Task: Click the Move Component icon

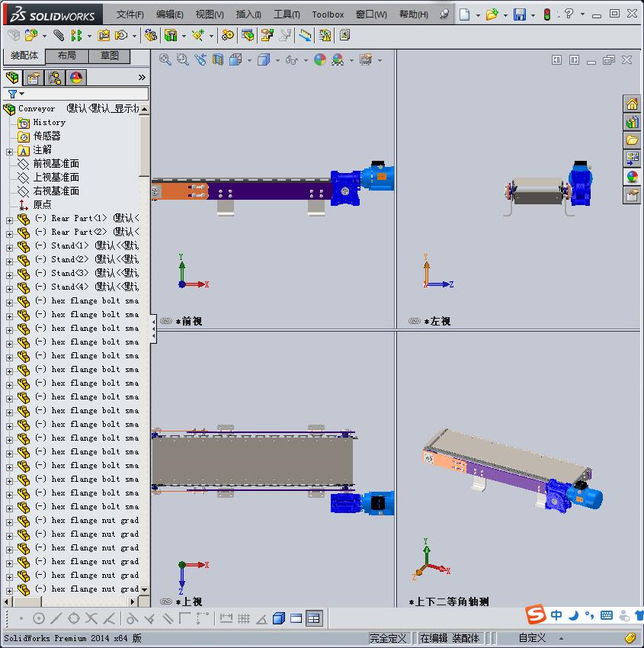Action: pos(120,36)
